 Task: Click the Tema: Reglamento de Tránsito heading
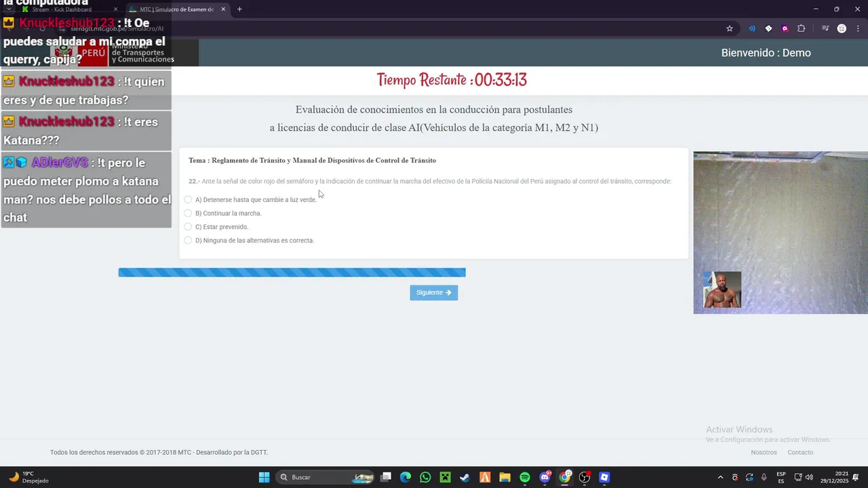312,161
